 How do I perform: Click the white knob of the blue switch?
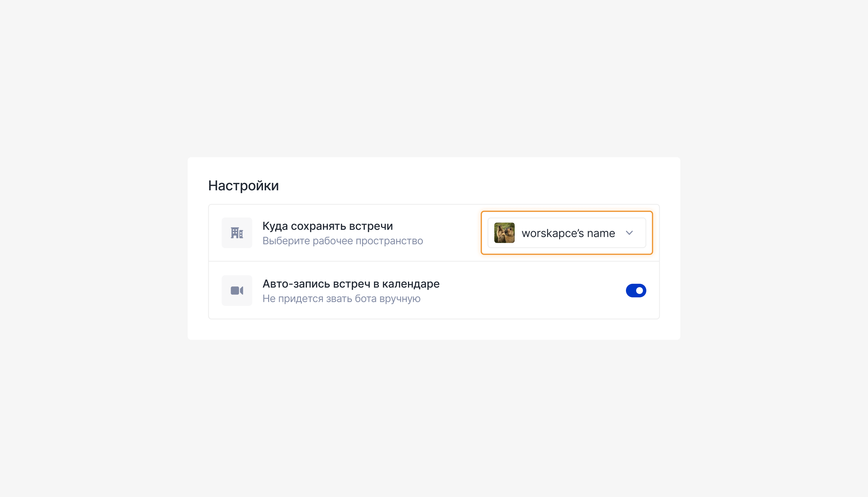[640, 291]
